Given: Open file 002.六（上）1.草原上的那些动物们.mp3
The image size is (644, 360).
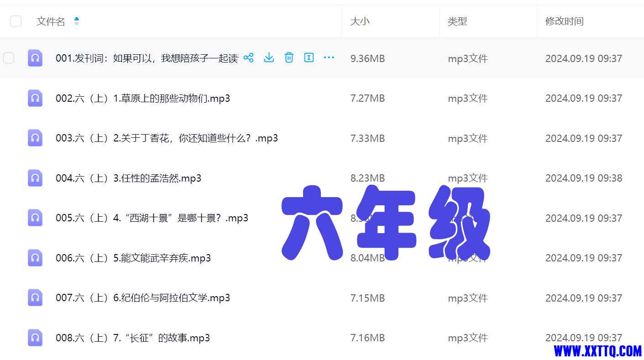Looking at the screenshot, I should [x=143, y=98].
